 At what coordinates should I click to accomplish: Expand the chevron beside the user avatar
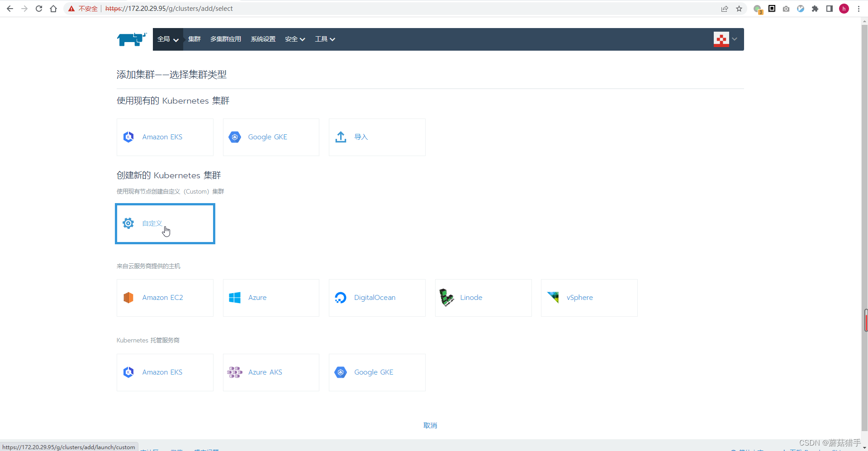(735, 39)
